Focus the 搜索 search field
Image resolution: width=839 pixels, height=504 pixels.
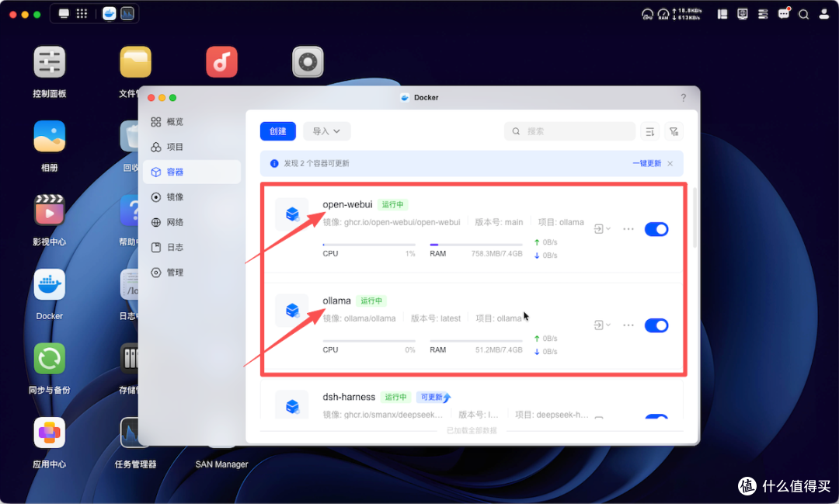click(x=569, y=131)
